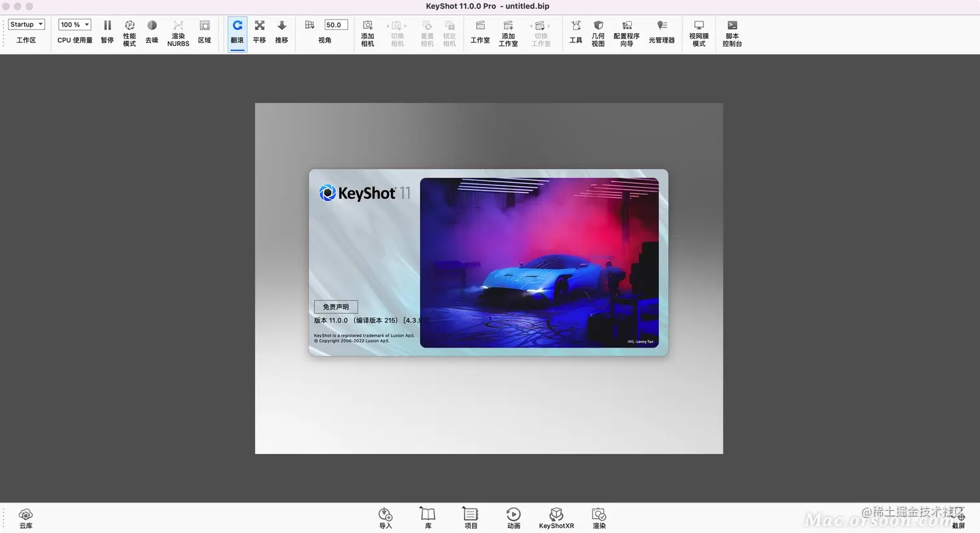
Task: Click the import (导入) button
Action: [386, 519]
